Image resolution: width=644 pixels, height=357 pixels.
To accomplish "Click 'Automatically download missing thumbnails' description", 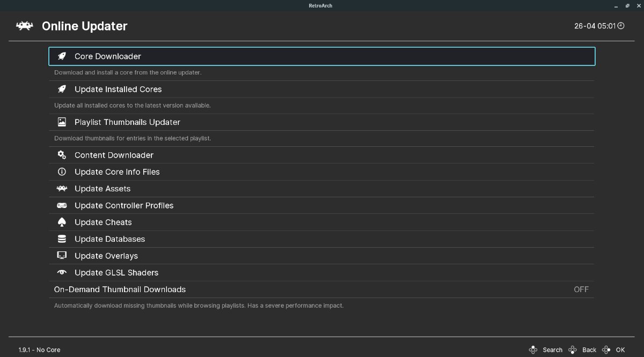I will click(199, 306).
